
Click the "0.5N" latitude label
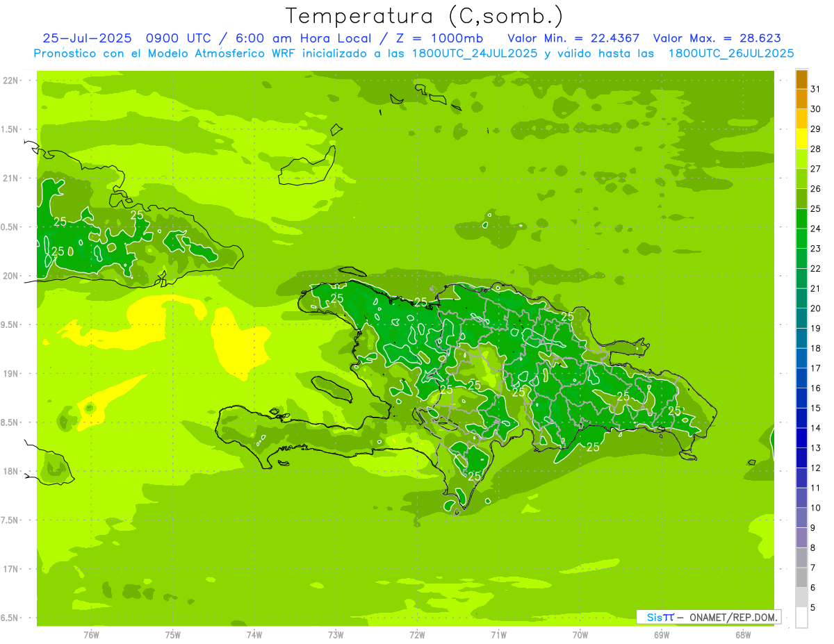click(10, 227)
